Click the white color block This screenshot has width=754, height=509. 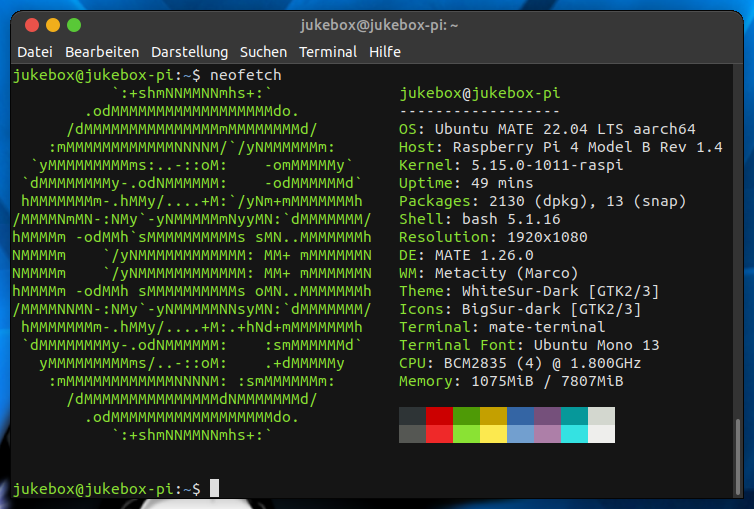(601, 434)
